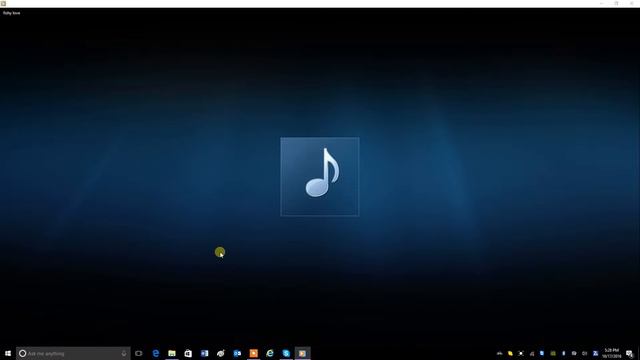The width and height of the screenshot is (640, 360).
Task: Click the active Windows Media Player taskbar icon
Action: click(302, 353)
